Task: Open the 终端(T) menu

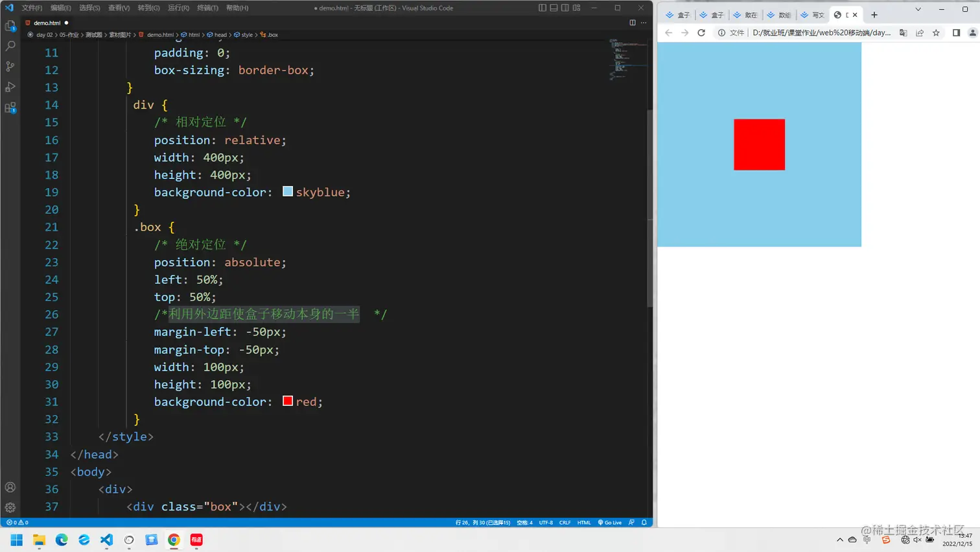Action: point(207,8)
